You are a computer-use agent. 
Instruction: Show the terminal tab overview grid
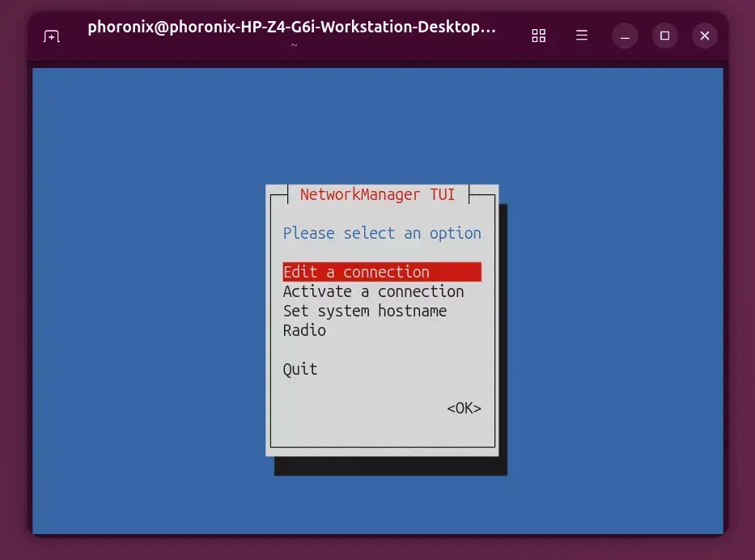coord(538,36)
